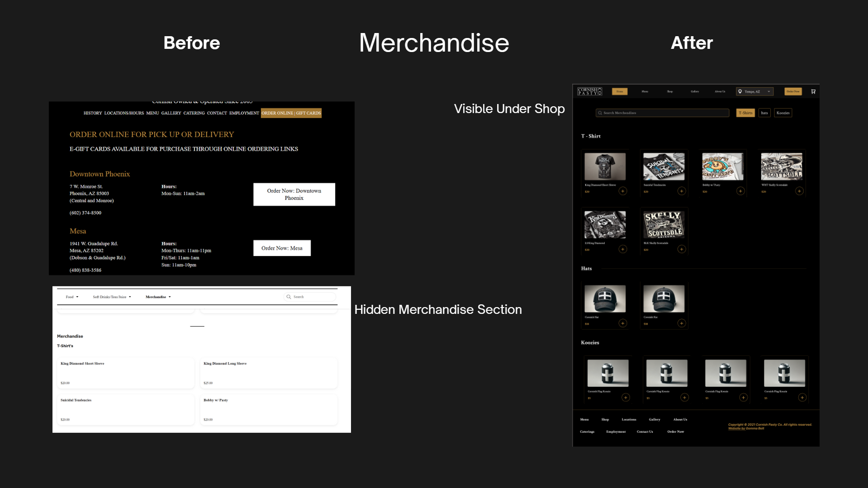
Task: Click the Order Now: Mesa button
Action: coord(282,248)
